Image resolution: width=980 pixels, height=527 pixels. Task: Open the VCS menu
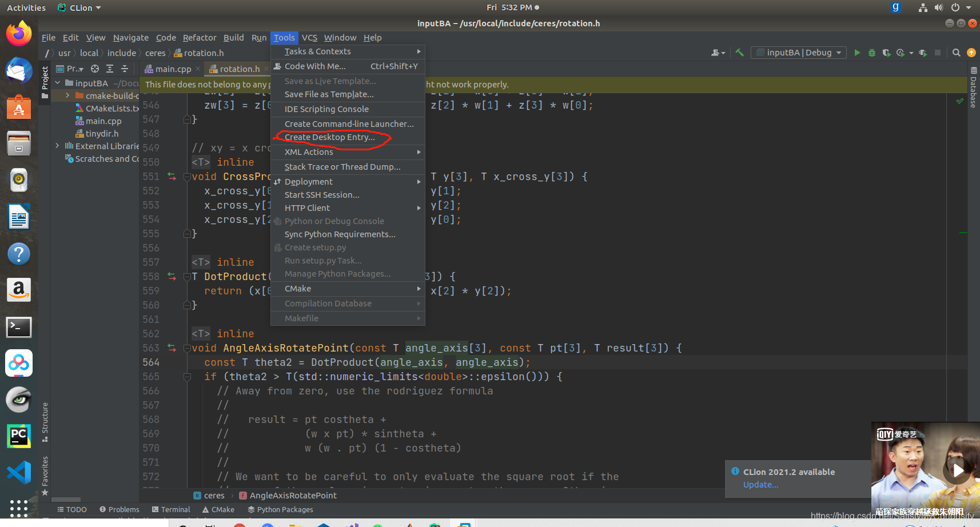coord(309,38)
